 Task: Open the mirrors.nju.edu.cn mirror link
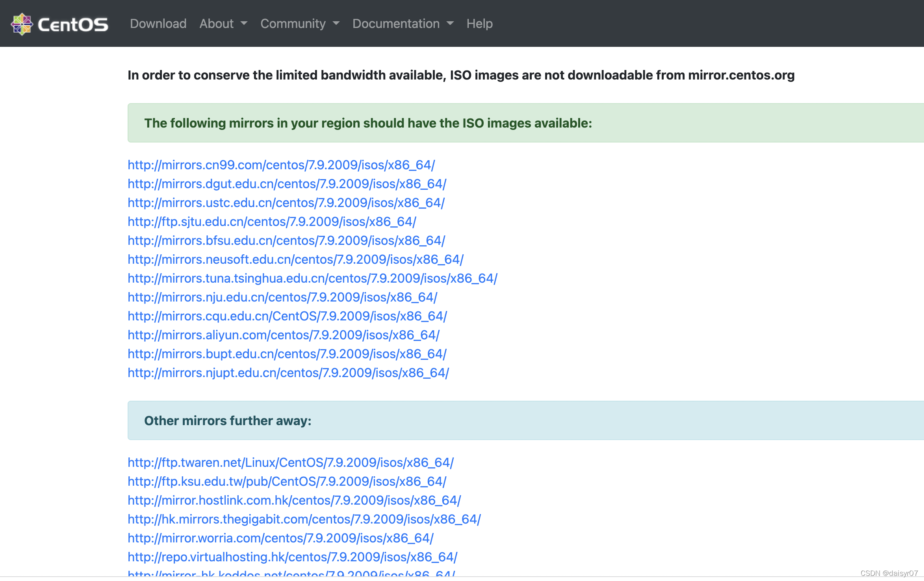coord(282,297)
